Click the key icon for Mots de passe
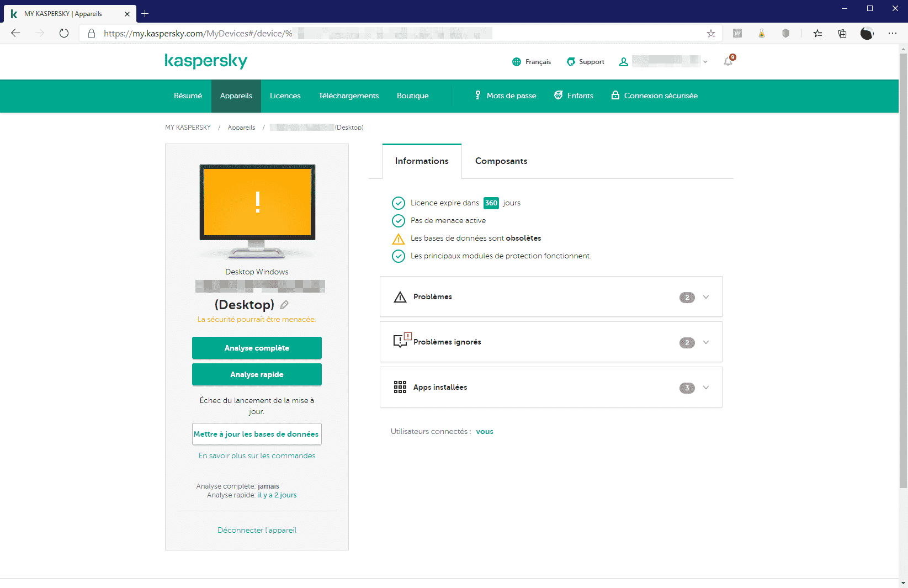 [478, 96]
